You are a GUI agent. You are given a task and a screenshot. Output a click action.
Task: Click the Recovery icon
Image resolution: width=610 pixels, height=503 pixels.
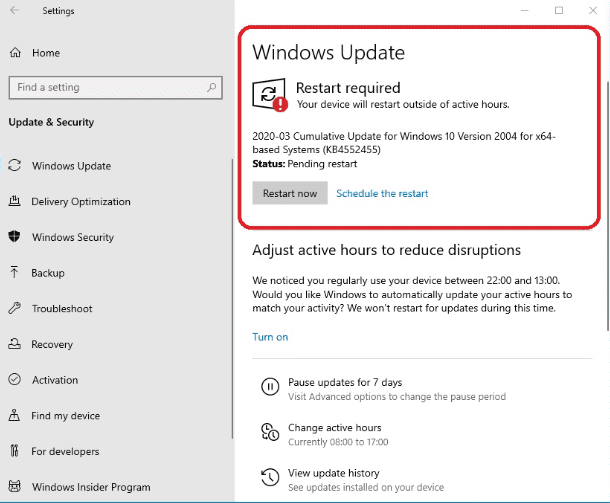14,344
